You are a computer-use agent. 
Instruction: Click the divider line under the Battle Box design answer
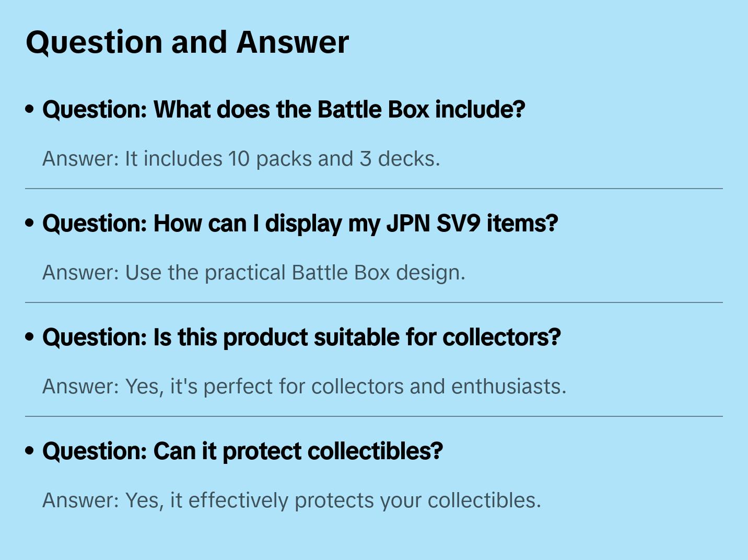click(x=374, y=302)
